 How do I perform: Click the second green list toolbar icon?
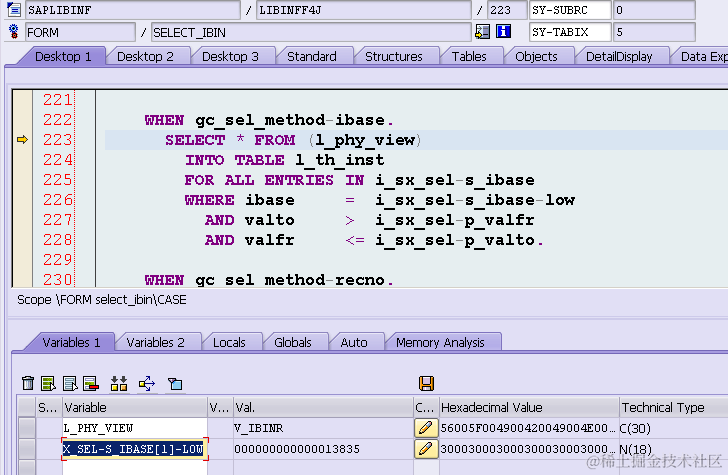click(x=48, y=384)
